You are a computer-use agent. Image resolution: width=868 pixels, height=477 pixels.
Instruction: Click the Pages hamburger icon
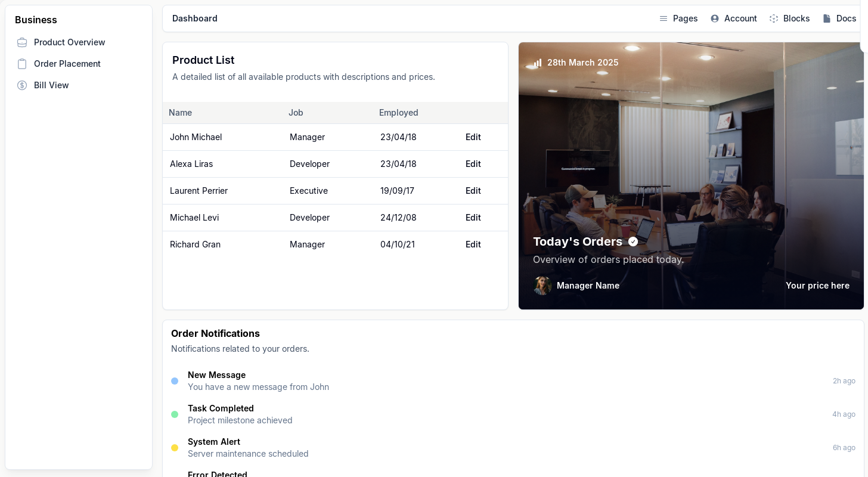[664, 18]
